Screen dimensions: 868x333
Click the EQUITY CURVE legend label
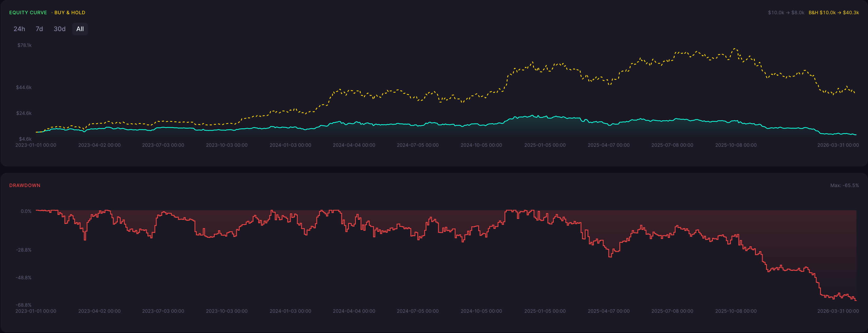28,12
